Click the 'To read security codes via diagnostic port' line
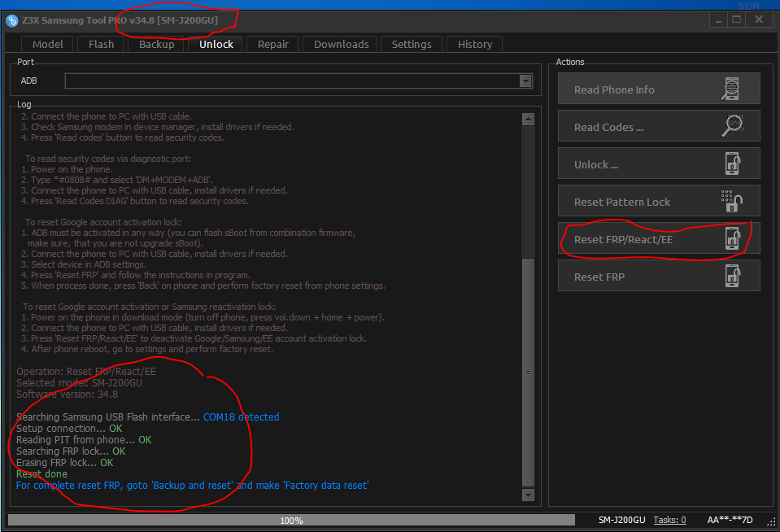780x532 pixels. (108, 159)
